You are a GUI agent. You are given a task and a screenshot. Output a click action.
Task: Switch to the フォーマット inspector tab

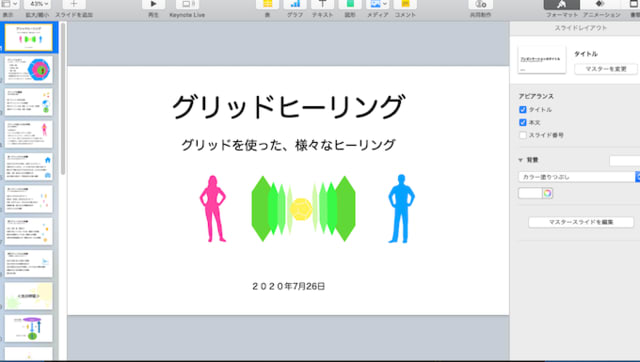point(562,5)
